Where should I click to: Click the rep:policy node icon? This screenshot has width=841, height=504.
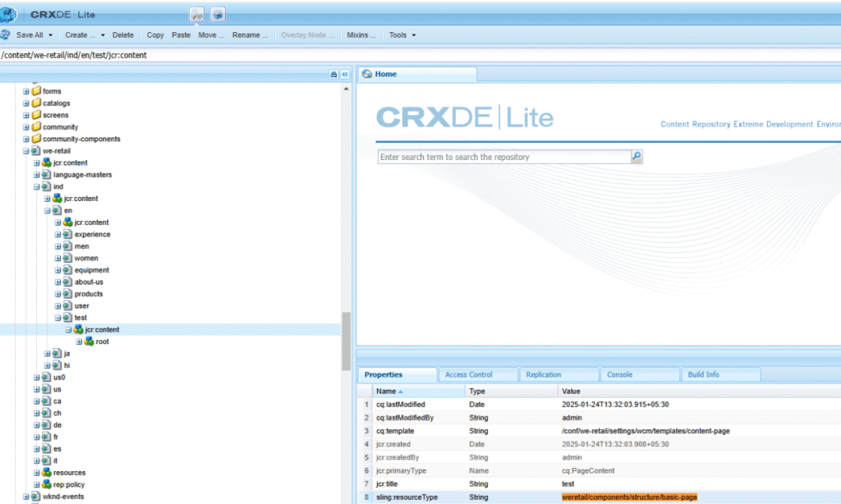click(47, 484)
